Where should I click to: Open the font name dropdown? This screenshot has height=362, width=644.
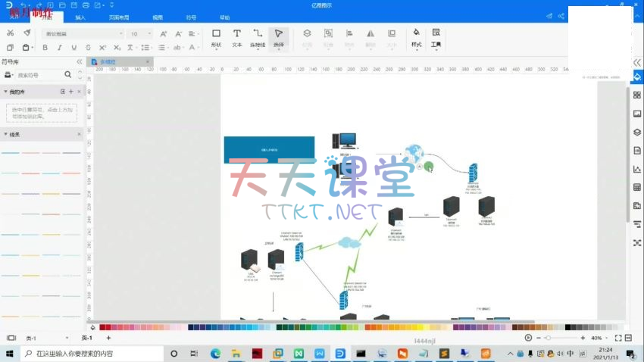tap(83, 34)
